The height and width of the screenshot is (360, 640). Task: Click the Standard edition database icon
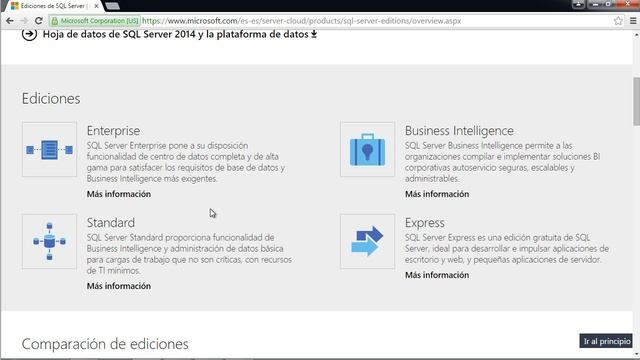49,242
